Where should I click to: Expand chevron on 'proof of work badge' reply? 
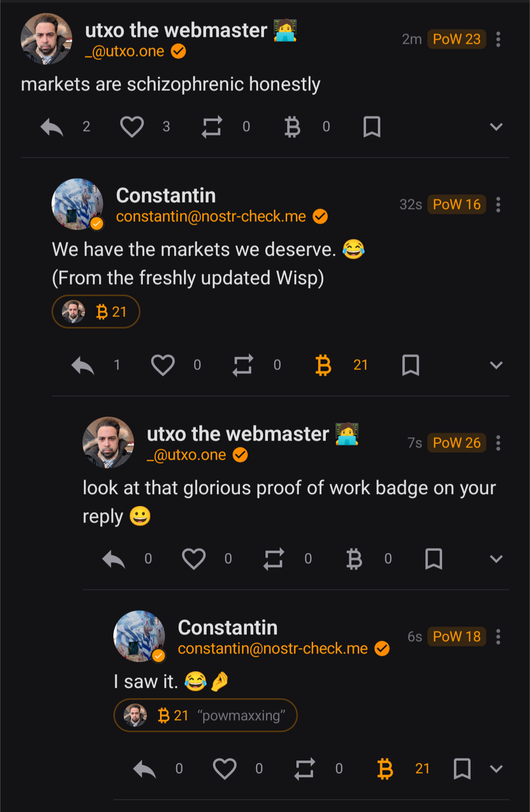pyautogui.click(x=496, y=559)
